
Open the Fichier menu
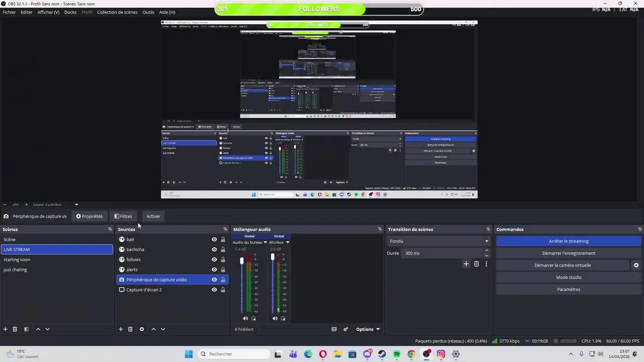(9, 12)
